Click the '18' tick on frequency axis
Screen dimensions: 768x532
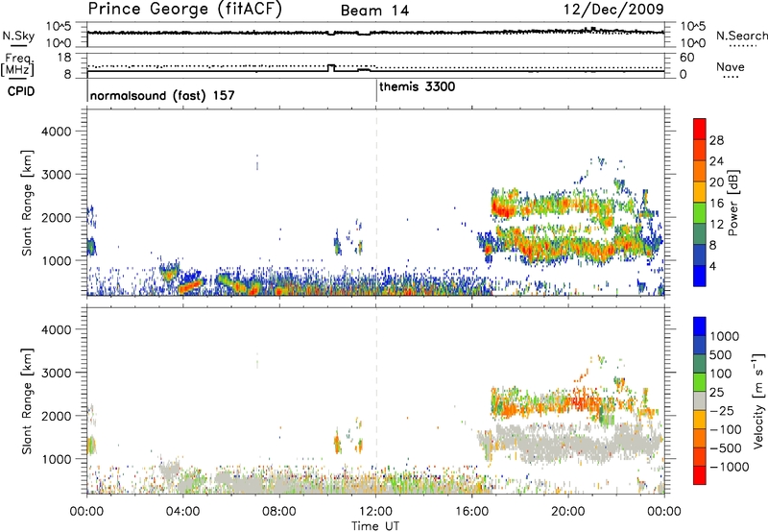tap(64, 58)
